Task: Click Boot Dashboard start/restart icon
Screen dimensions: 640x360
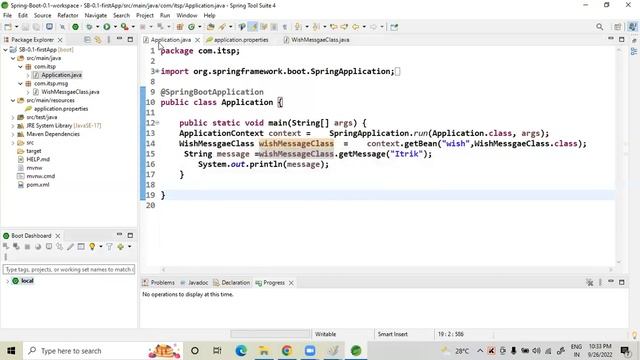Action: [x=6, y=247]
